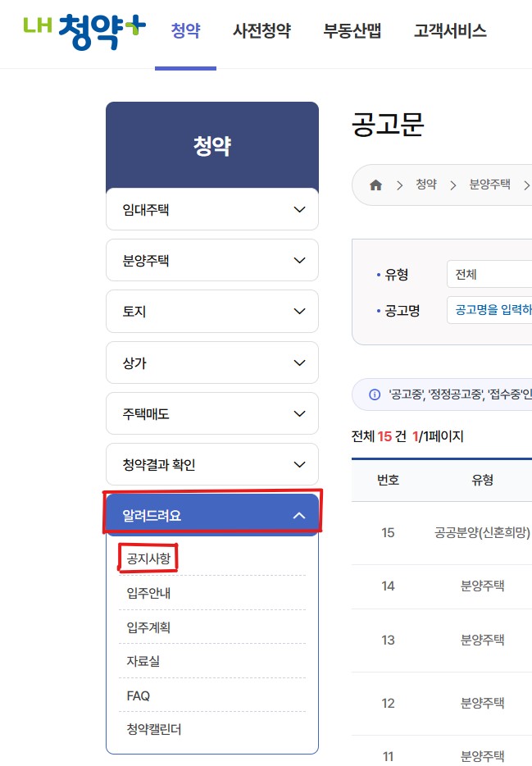Expand the 청약결과 확인 sidebar section

(x=212, y=464)
